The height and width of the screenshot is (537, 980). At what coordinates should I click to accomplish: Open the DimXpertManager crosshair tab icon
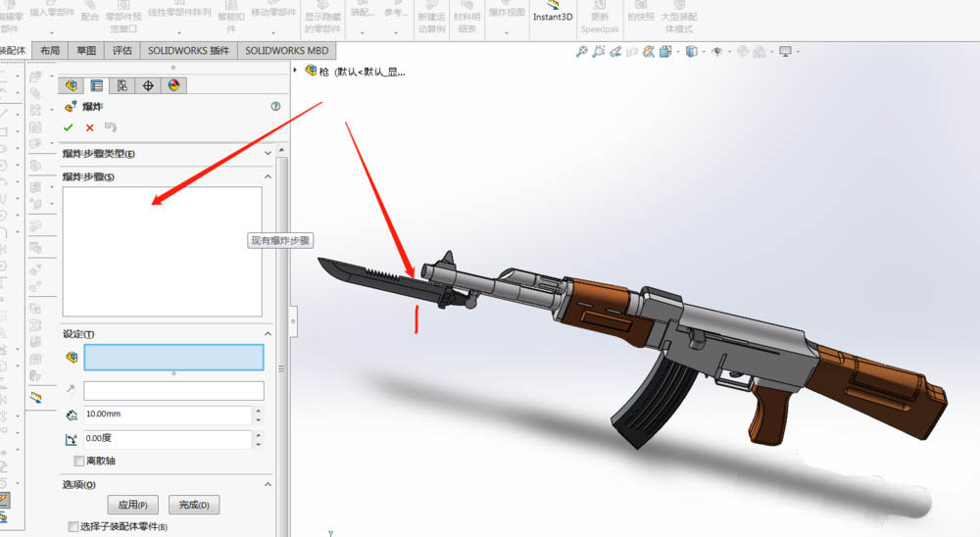[148, 85]
